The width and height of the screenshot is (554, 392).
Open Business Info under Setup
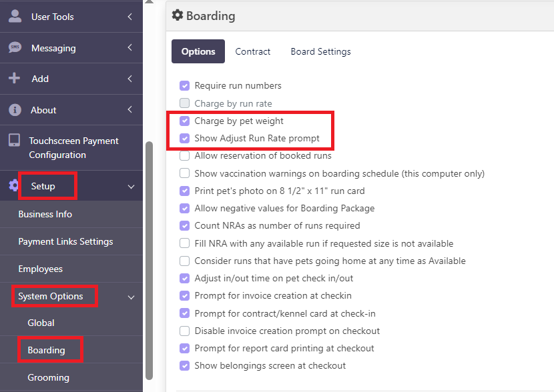(x=45, y=214)
